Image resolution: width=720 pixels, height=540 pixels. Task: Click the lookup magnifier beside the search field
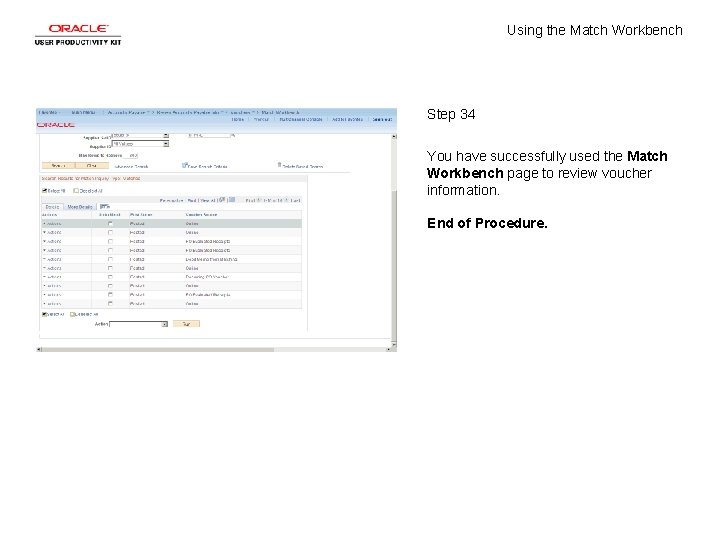click(x=233, y=135)
